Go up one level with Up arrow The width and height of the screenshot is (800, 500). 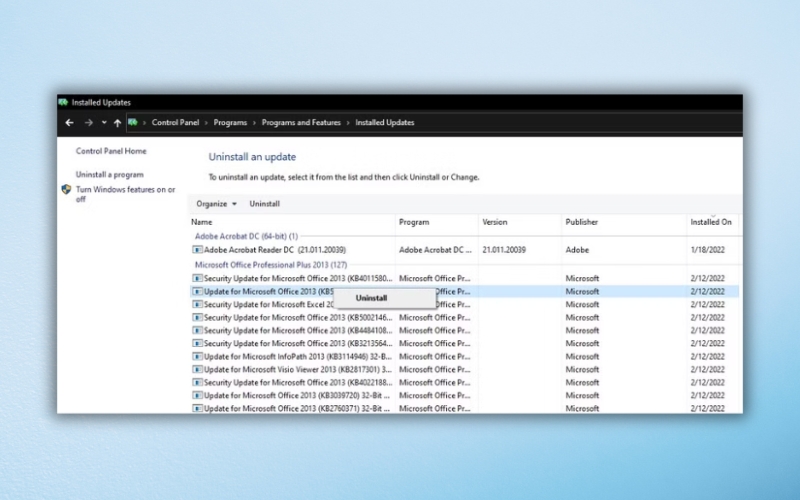tap(117, 122)
